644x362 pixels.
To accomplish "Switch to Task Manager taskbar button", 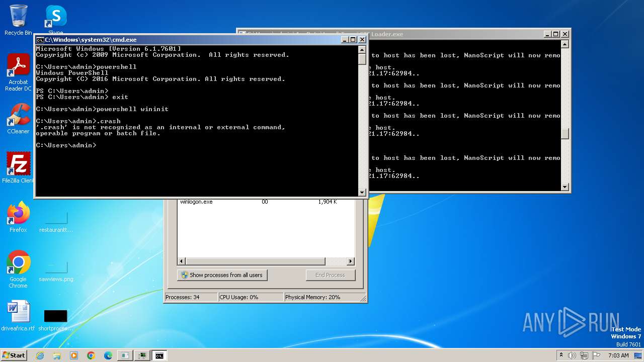I will [x=142, y=355].
